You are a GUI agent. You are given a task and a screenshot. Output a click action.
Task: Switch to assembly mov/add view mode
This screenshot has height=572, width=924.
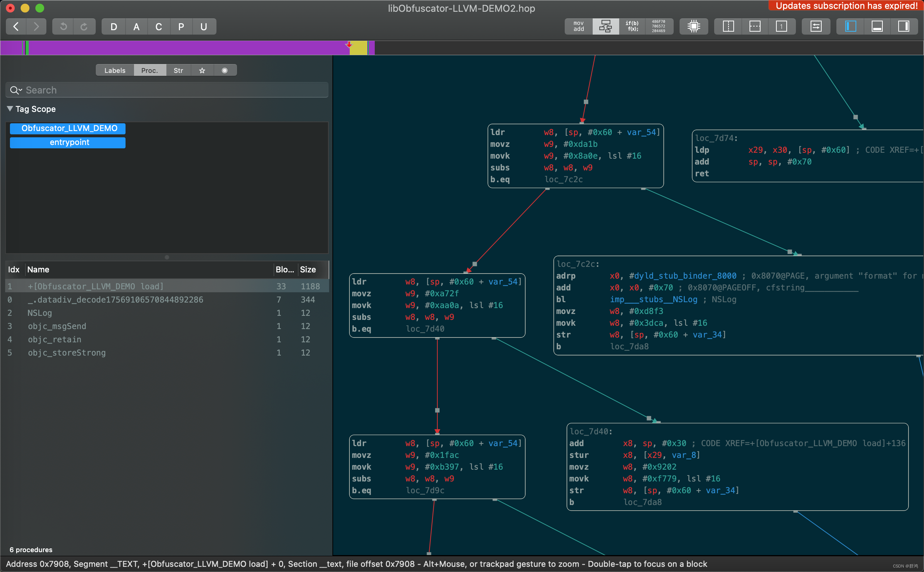pos(578,27)
